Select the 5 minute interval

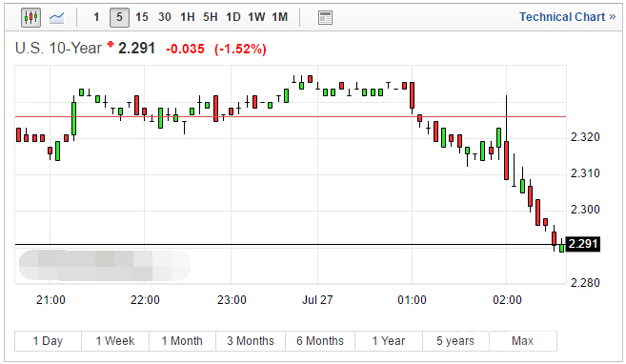click(119, 17)
